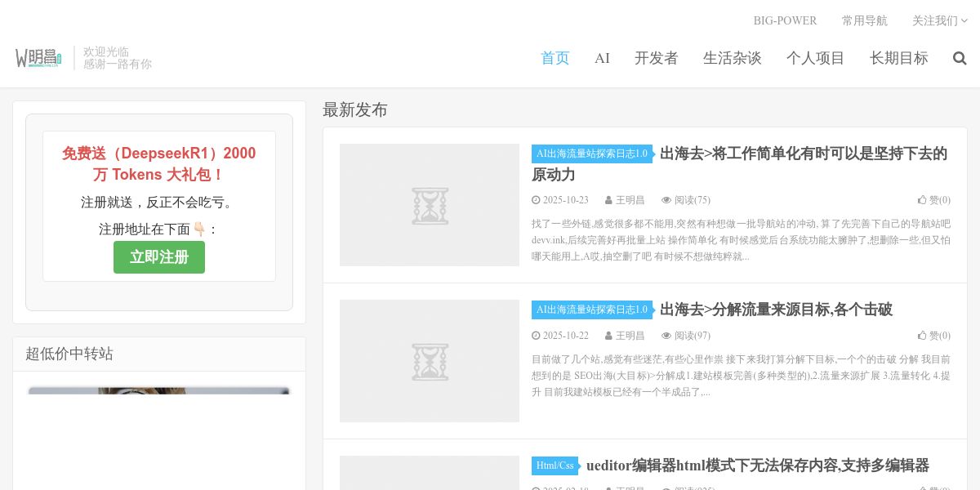This screenshot has width=980, height=490.
Task: Open the search magnifier icon
Action: pyautogui.click(x=960, y=58)
